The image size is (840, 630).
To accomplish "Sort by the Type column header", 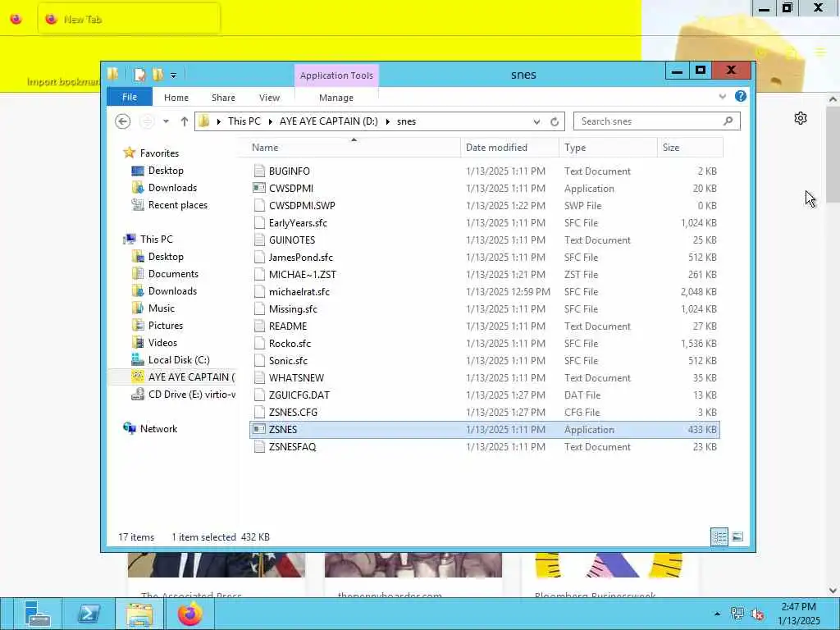I will [608, 148].
